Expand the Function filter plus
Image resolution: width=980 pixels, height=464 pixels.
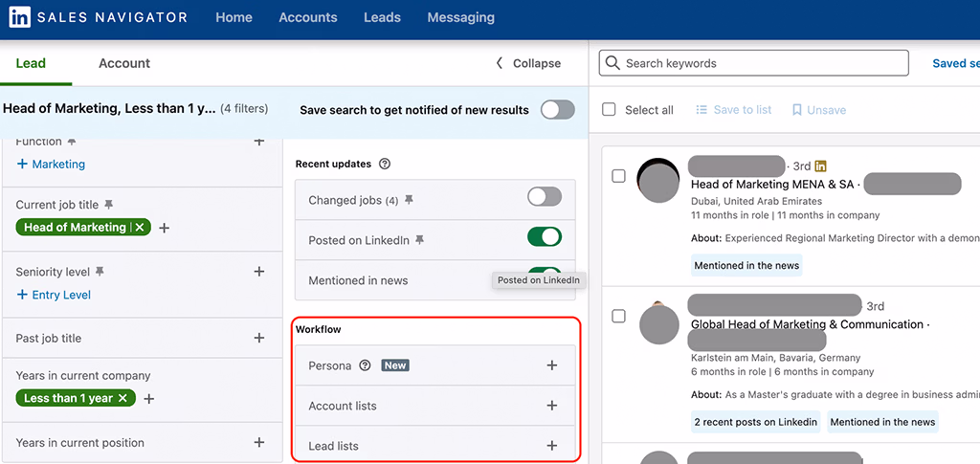(x=258, y=143)
